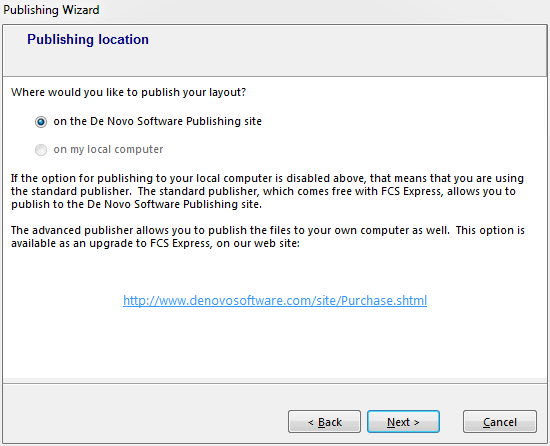Click the advanced publisher upgrade paragraph

[x=268, y=237]
